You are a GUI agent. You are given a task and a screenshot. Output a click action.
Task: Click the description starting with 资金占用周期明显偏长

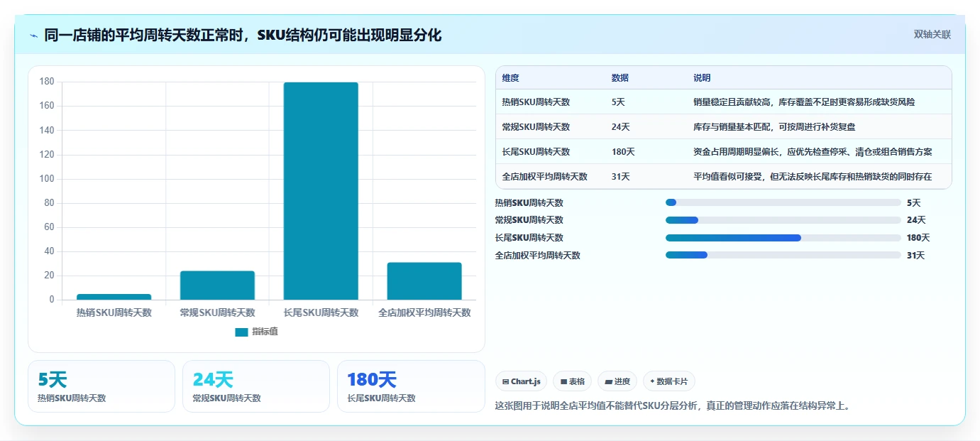point(813,152)
